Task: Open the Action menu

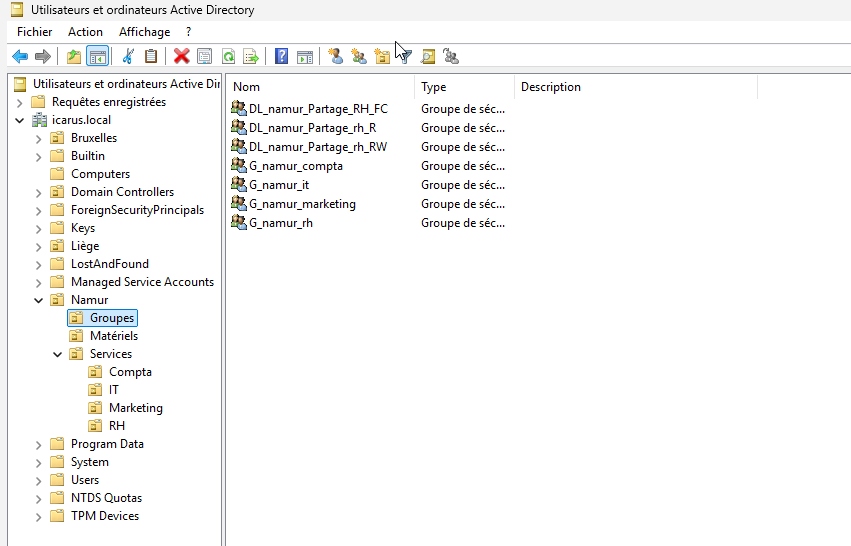Action: 85,32
